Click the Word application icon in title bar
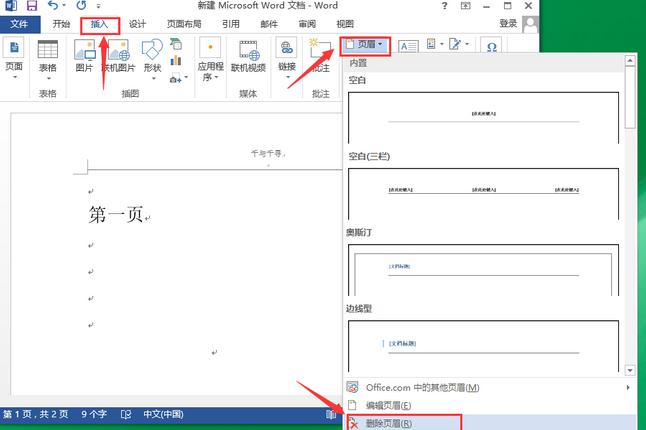646x430 pixels. pyautogui.click(x=10, y=5)
